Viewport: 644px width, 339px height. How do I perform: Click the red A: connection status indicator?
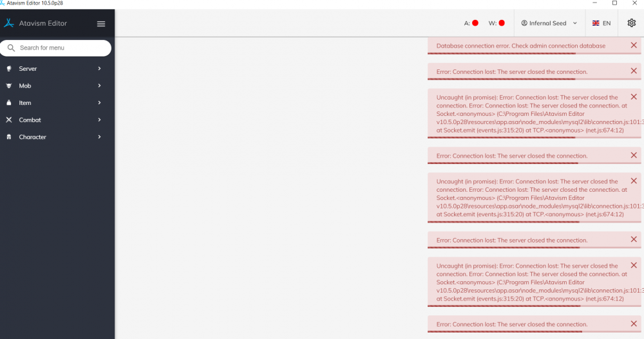click(475, 23)
